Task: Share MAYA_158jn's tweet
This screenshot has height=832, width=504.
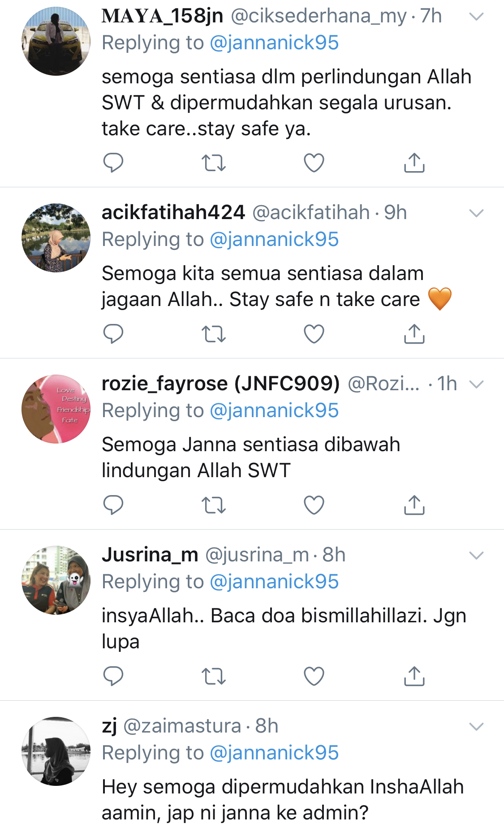Action: (x=414, y=163)
